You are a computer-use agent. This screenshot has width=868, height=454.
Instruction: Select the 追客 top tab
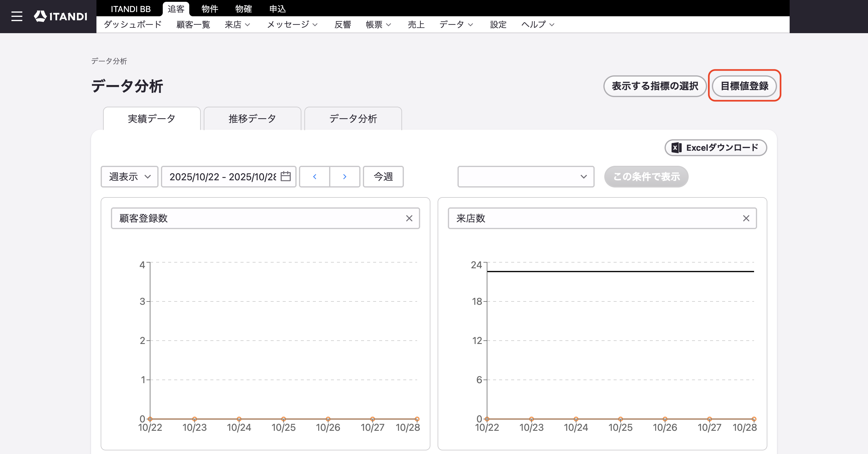(176, 9)
